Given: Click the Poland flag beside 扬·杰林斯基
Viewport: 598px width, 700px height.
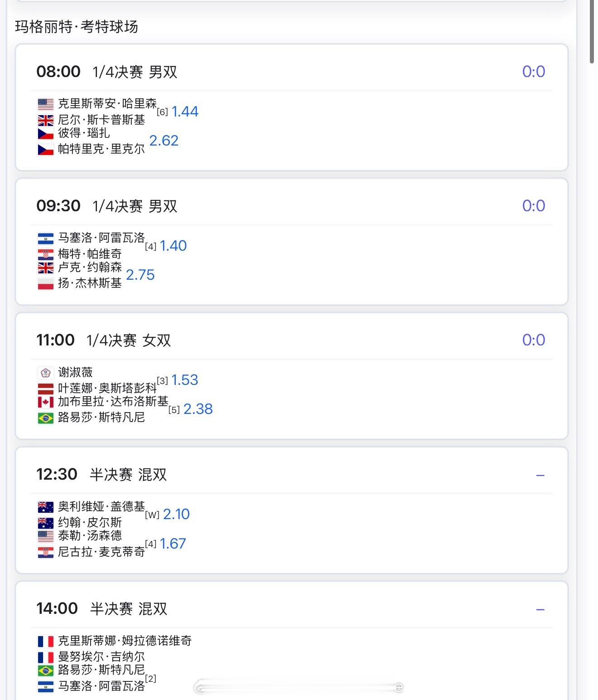Looking at the screenshot, I should pos(45,284).
